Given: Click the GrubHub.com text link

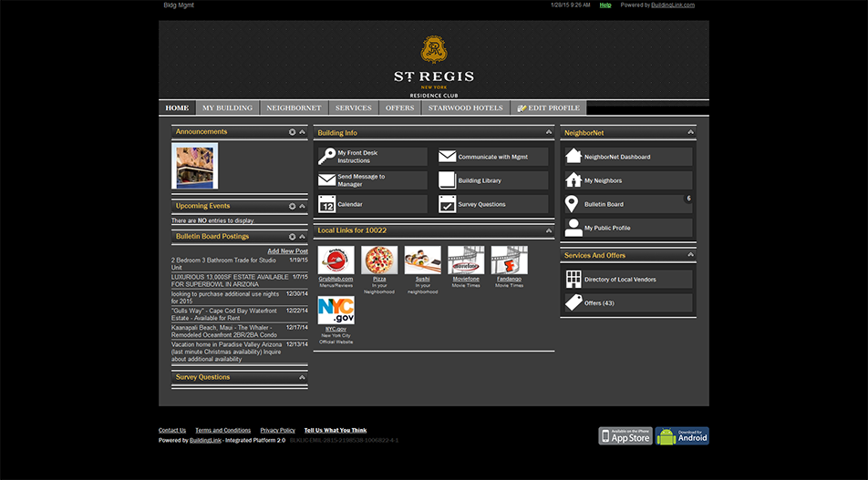Looking at the screenshot, I should [x=336, y=280].
